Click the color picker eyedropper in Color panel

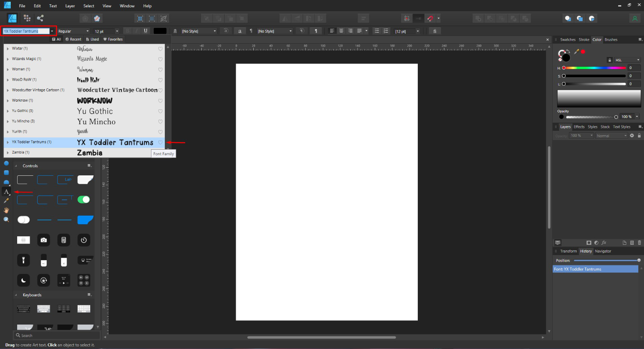[577, 52]
